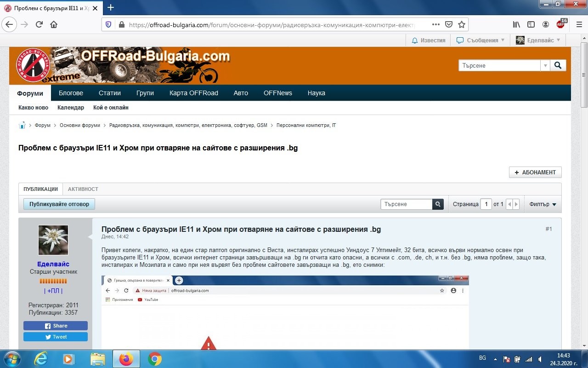Open the Какво ново link
The height and width of the screenshot is (368, 588).
click(34, 108)
